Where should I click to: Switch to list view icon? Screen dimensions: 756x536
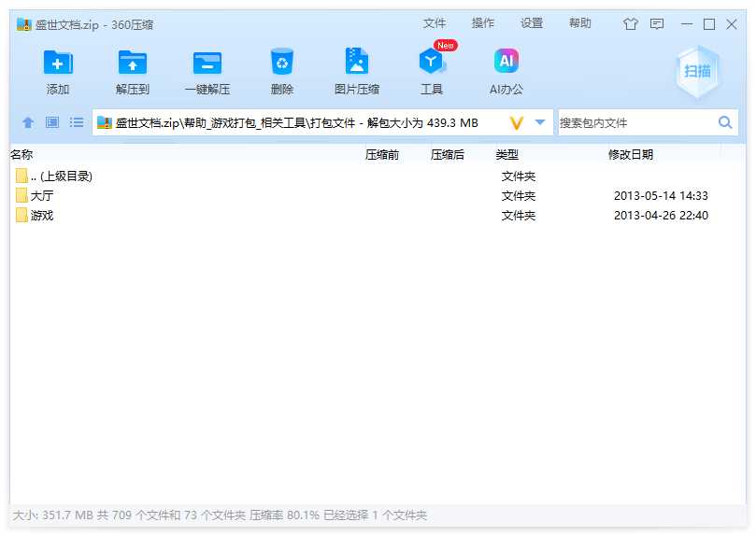[x=77, y=122]
